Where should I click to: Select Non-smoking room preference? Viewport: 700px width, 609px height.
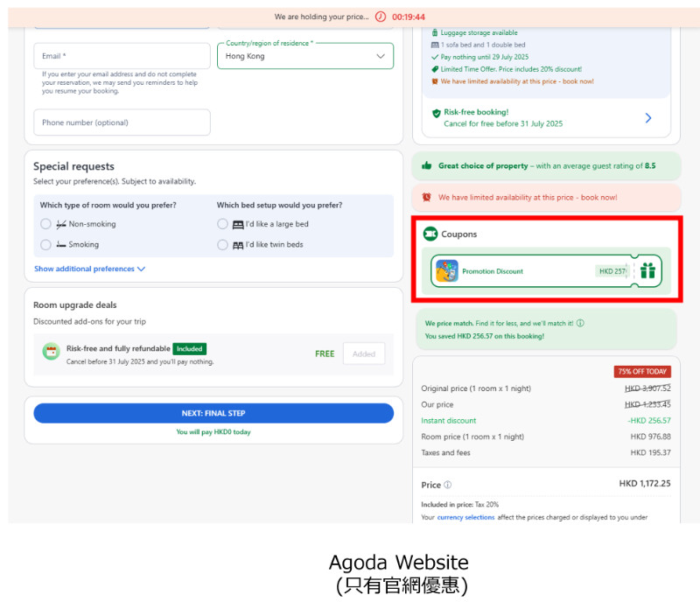45,224
